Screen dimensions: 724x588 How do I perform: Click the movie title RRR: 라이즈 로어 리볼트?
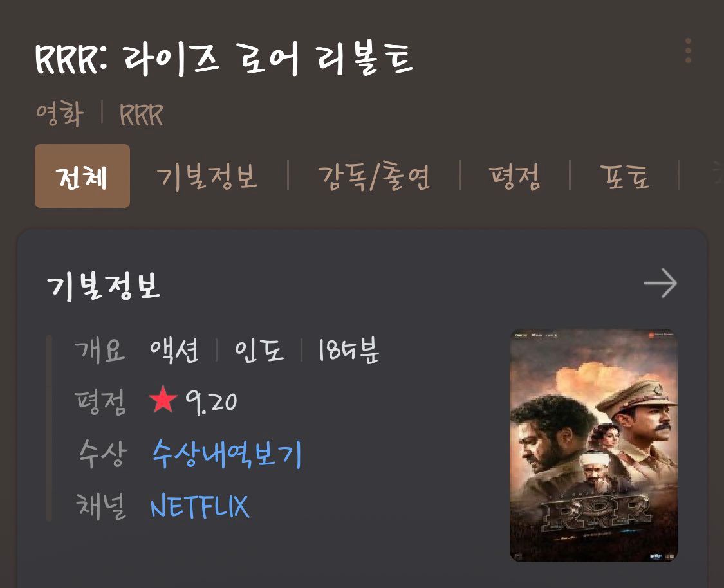[224, 59]
